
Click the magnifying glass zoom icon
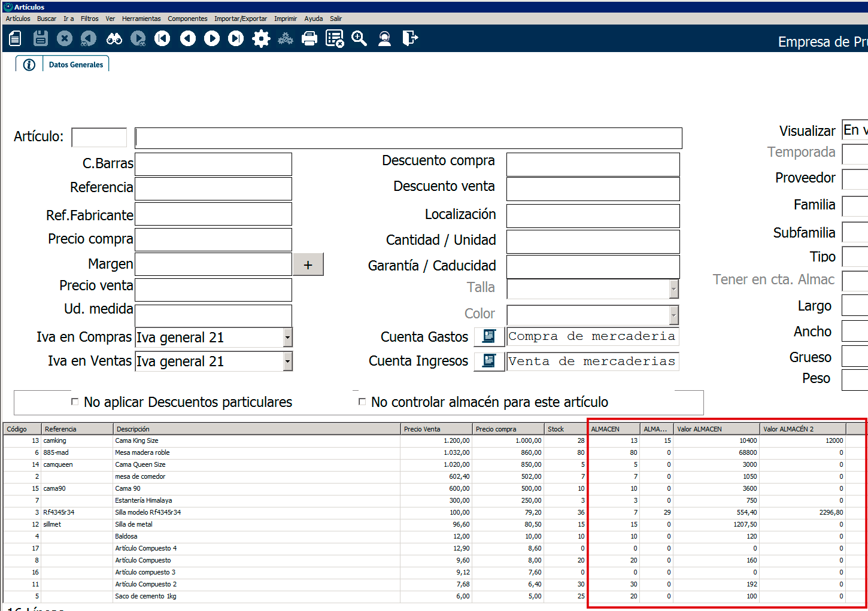(359, 39)
